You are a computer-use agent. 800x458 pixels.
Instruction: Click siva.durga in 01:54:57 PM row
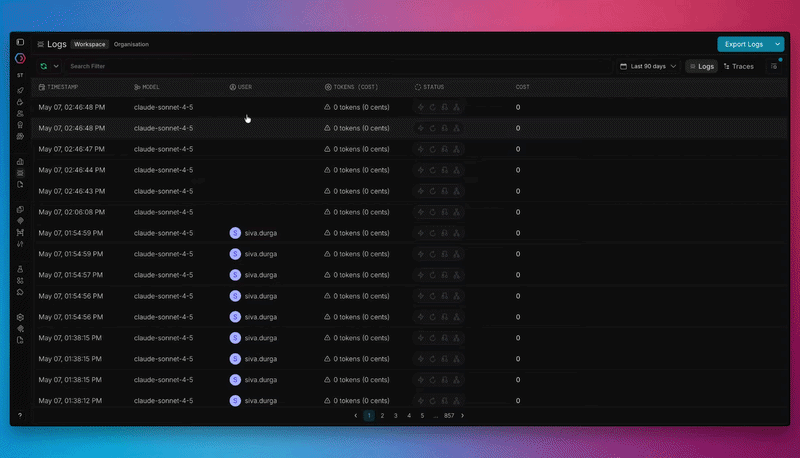pos(261,275)
